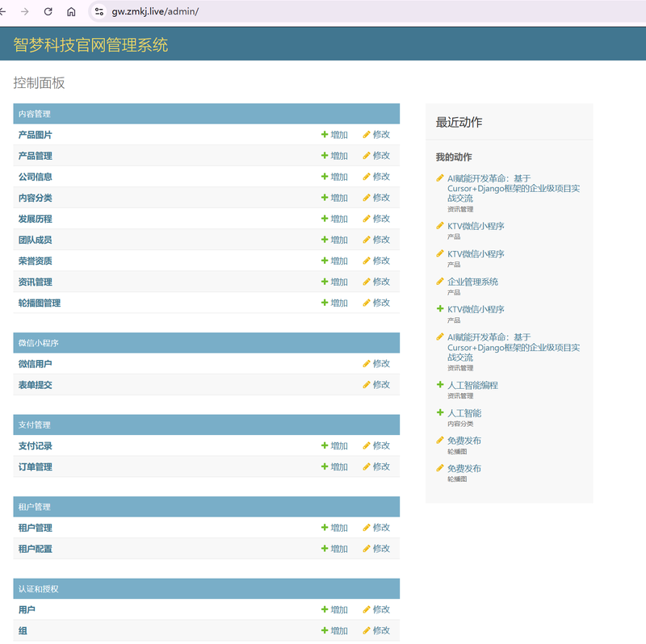Image resolution: width=646 pixels, height=644 pixels.
Task: Add a new 用户 account
Action: (334, 609)
